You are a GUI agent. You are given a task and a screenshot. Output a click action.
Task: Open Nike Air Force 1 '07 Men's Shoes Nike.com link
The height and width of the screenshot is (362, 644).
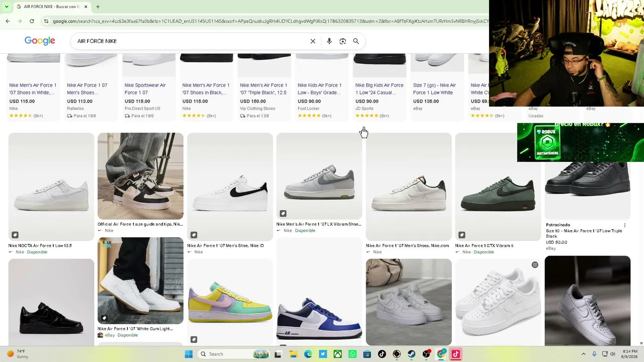click(x=408, y=246)
